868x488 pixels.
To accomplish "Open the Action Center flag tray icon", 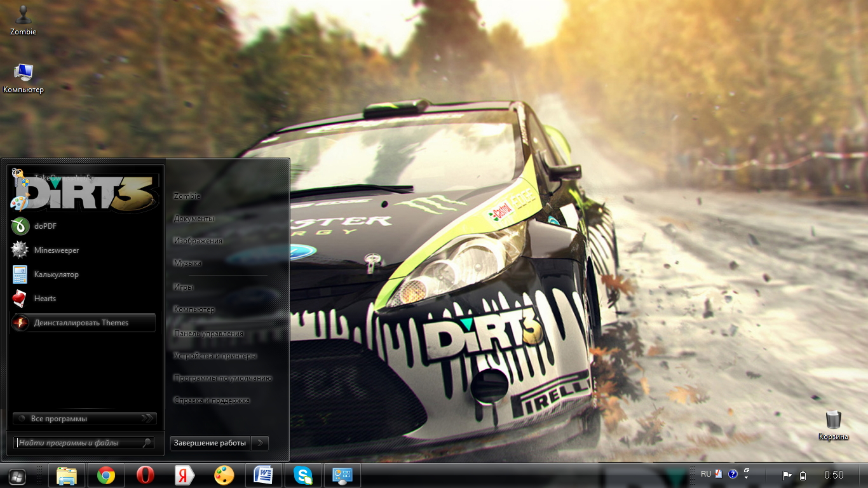I will click(787, 475).
